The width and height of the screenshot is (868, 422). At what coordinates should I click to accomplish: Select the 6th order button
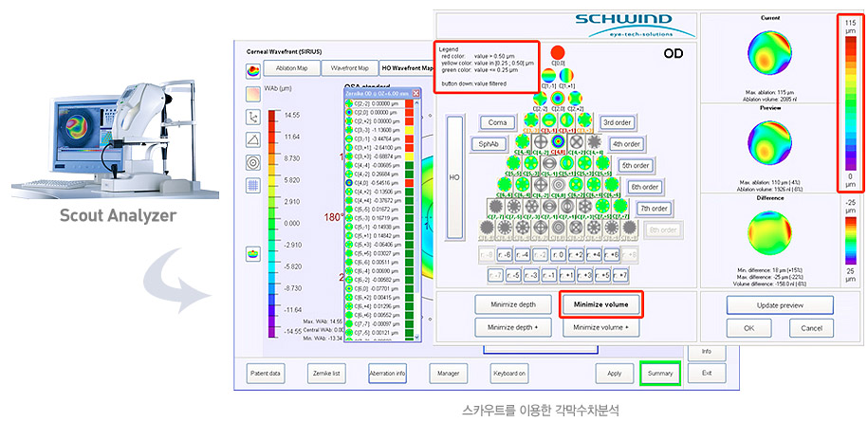coord(644,187)
